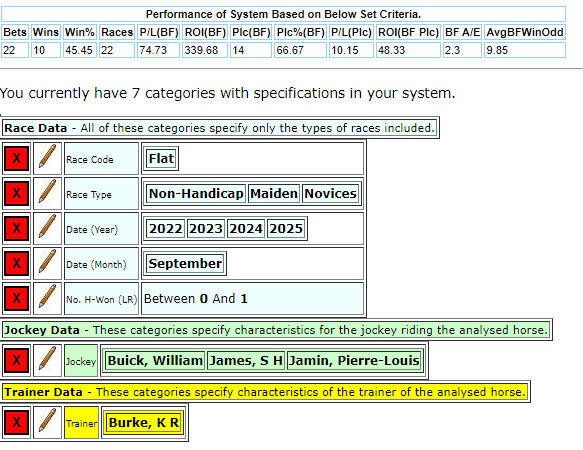Click the 9.85 AvgBFWinOdd value

525,50
